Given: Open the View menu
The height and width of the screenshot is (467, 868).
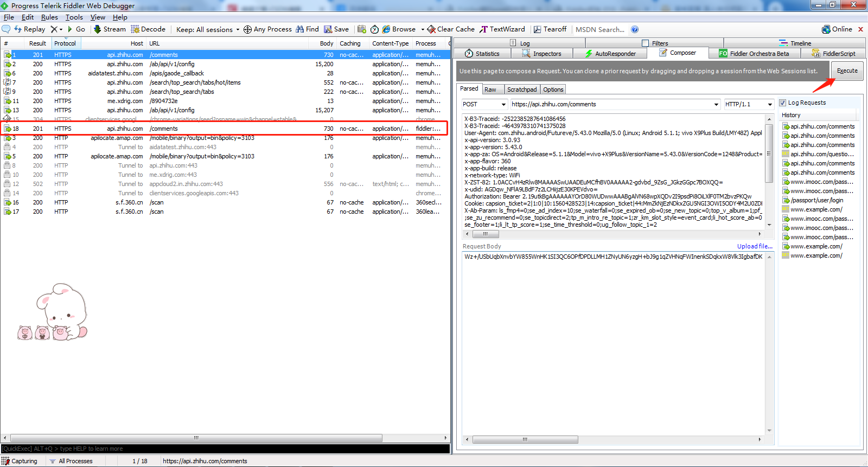Looking at the screenshot, I should pyautogui.click(x=98, y=17).
